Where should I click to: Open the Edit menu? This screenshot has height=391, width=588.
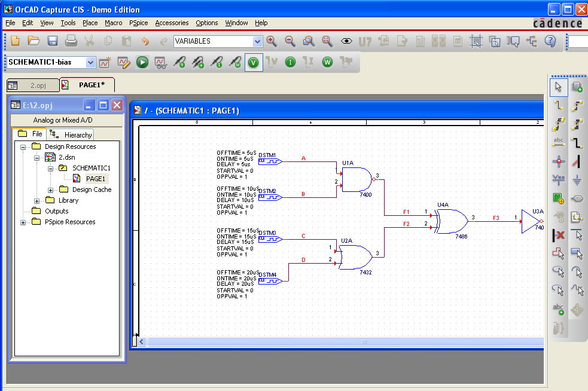[x=28, y=23]
